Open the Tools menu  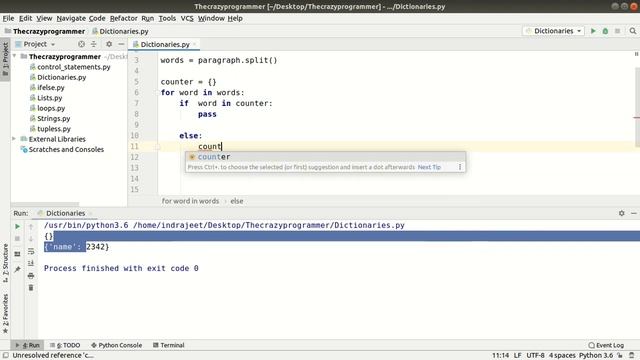pos(167,18)
